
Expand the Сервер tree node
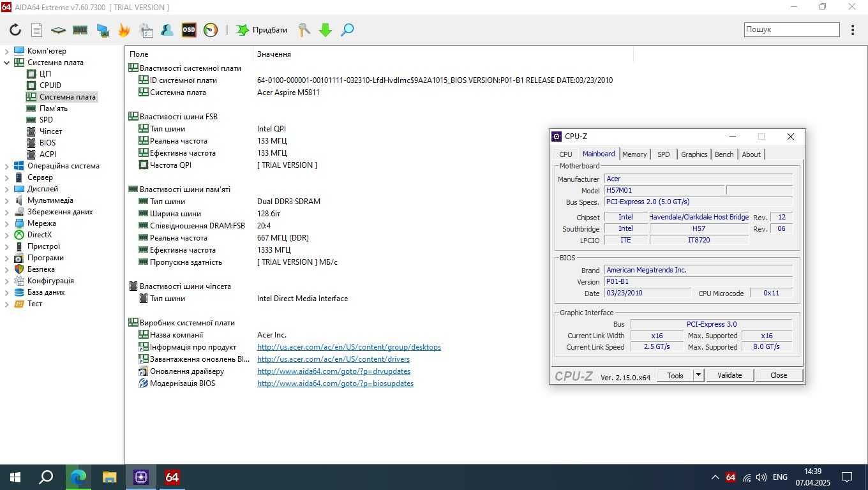coord(7,177)
